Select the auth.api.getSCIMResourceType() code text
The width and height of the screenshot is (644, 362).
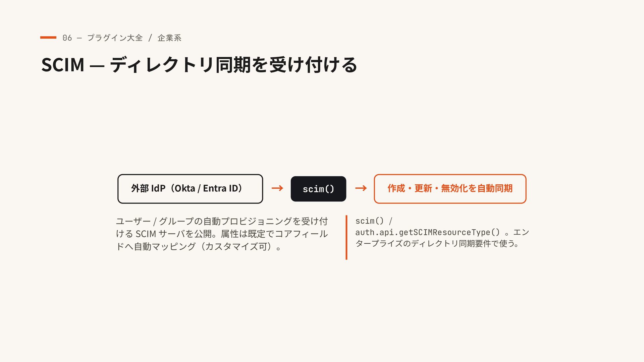pos(427,232)
